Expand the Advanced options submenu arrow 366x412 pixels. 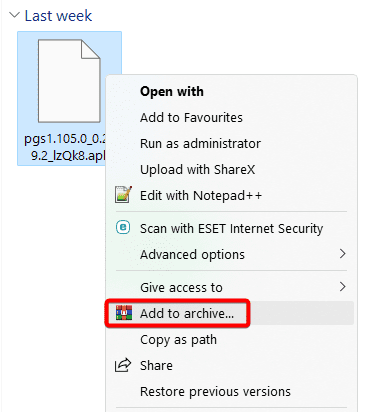point(342,254)
